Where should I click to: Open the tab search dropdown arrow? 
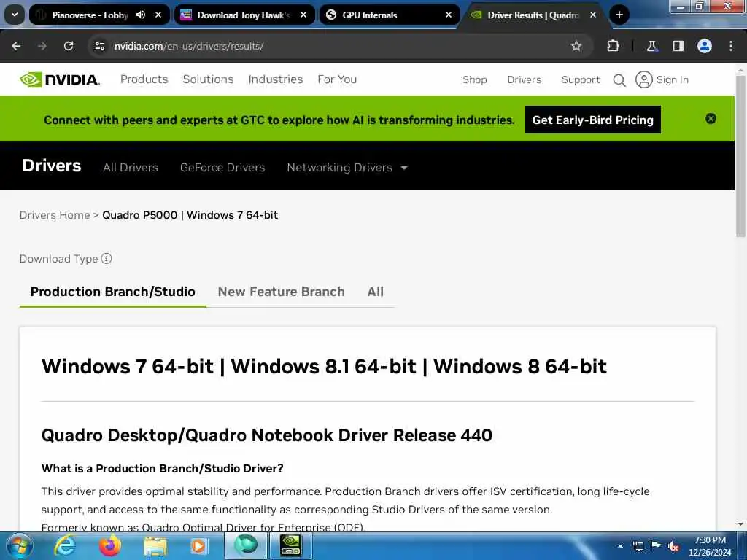pos(15,15)
